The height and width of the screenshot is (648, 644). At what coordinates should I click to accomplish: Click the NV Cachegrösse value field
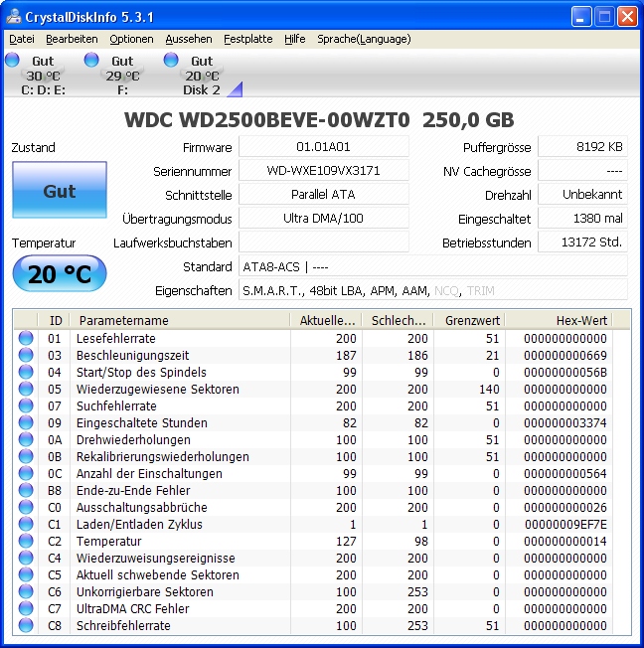pyautogui.click(x=582, y=171)
